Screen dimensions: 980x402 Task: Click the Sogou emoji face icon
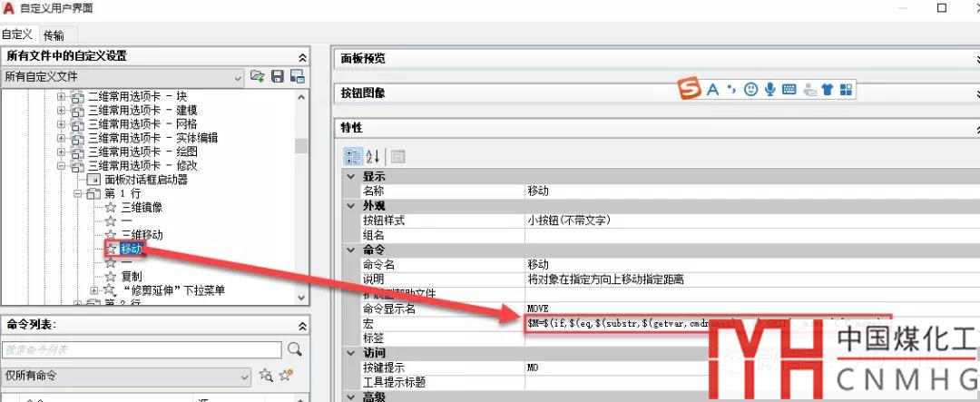click(x=750, y=89)
